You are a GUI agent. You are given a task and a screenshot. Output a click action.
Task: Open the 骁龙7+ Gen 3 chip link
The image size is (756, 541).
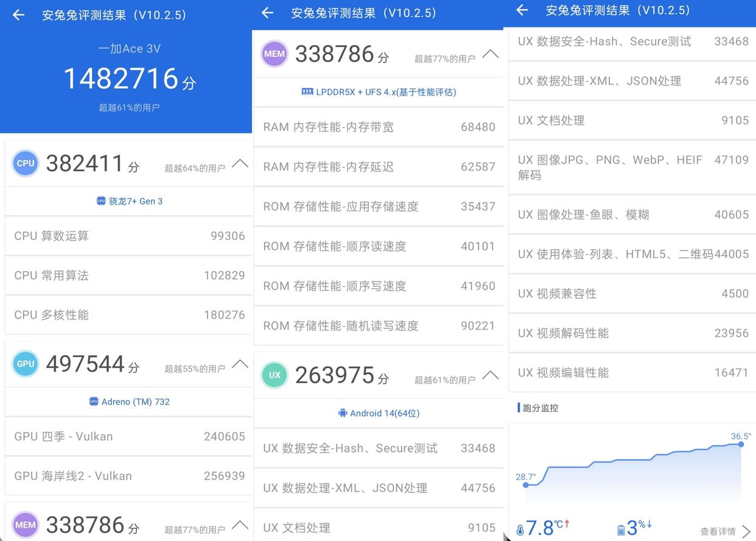129,201
